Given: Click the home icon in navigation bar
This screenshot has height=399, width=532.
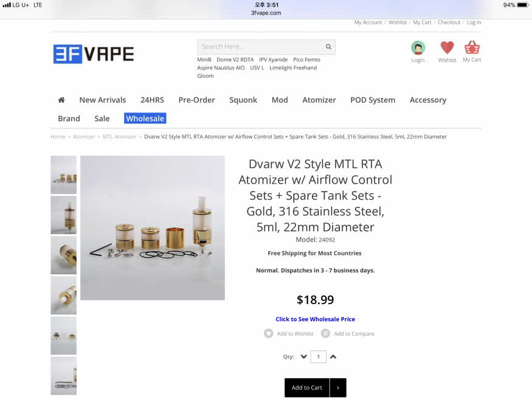Looking at the screenshot, I should tap(61, 100).
